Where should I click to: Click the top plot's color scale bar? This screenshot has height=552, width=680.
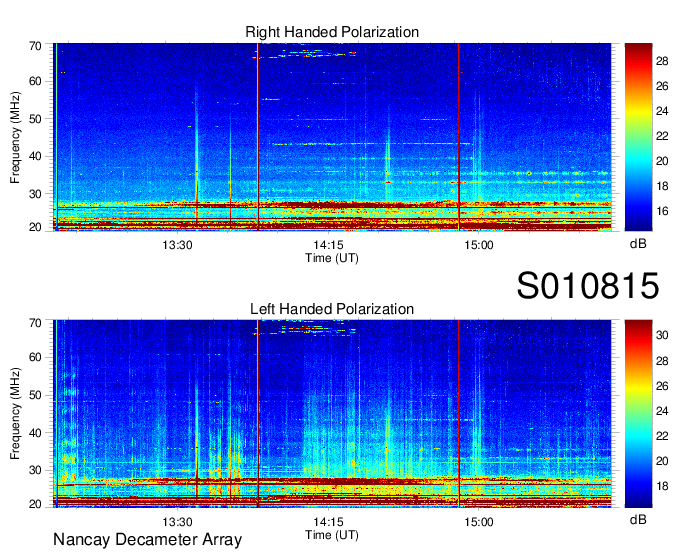click(638, 137)
